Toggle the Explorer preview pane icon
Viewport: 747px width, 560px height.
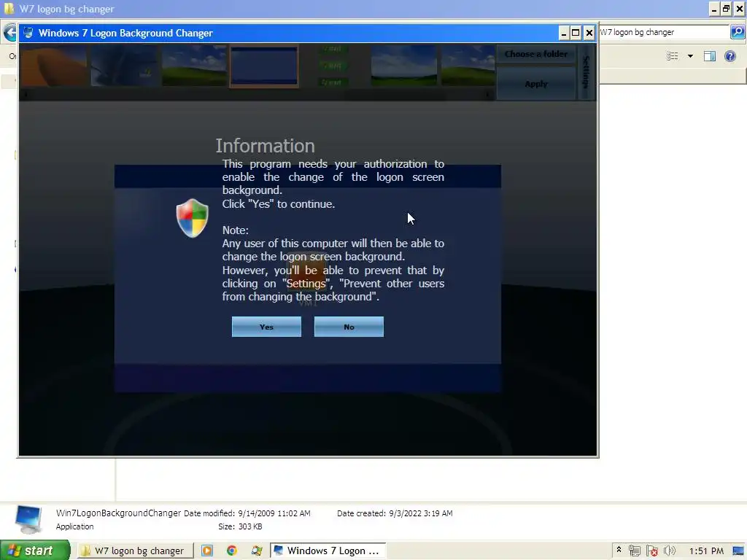[x=710, y=56]
